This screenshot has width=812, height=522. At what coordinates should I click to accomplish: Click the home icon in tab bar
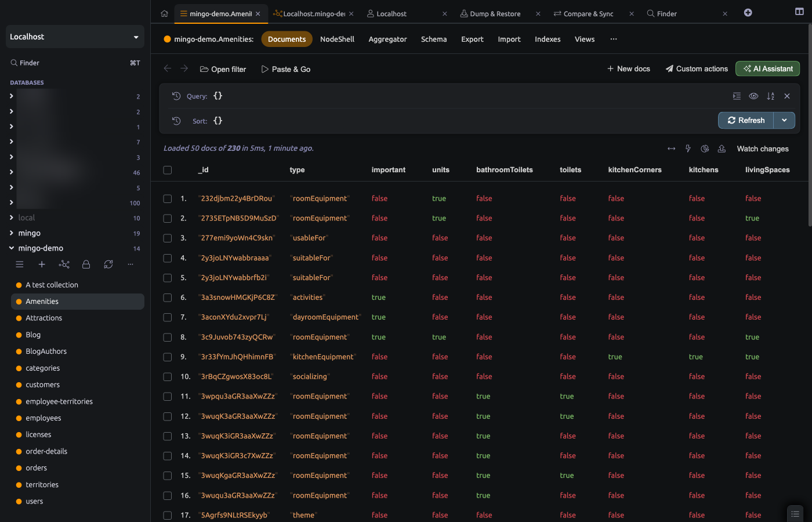(164, 13)
